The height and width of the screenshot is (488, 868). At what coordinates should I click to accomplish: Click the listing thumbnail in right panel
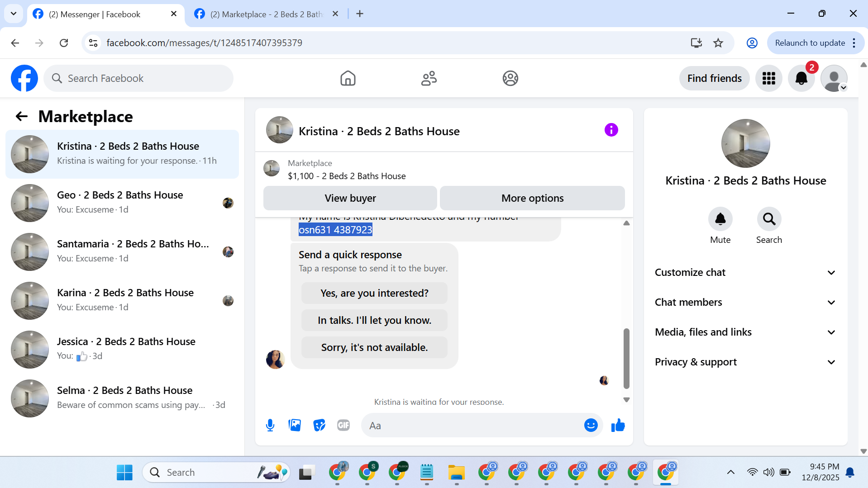(x=745, y=143)
